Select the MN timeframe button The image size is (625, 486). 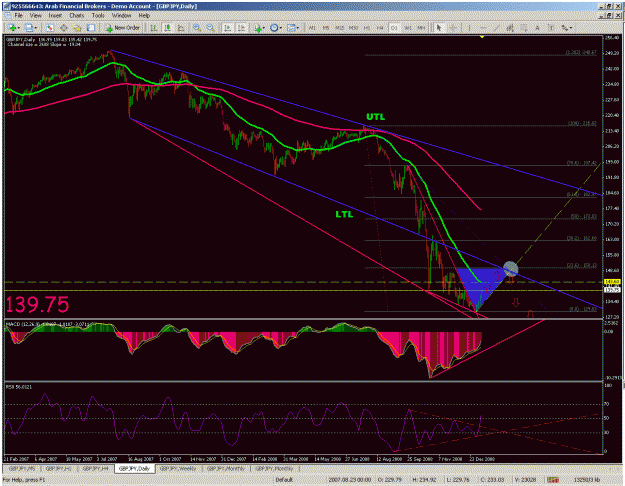(x=421, y=28)
